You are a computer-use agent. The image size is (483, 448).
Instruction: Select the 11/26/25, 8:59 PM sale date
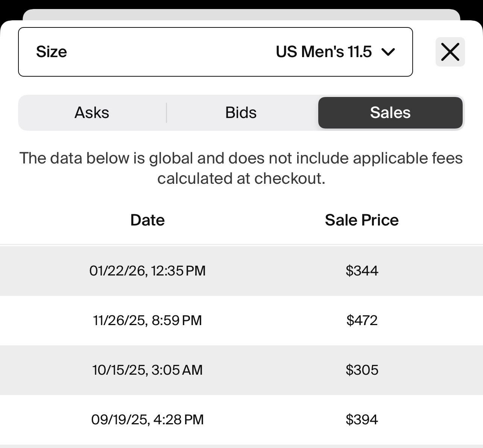point(147,320)
